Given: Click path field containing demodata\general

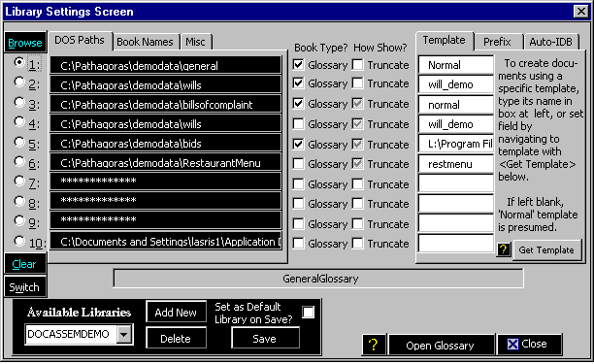Looking at the screenshot, I should tap(166, 65).
